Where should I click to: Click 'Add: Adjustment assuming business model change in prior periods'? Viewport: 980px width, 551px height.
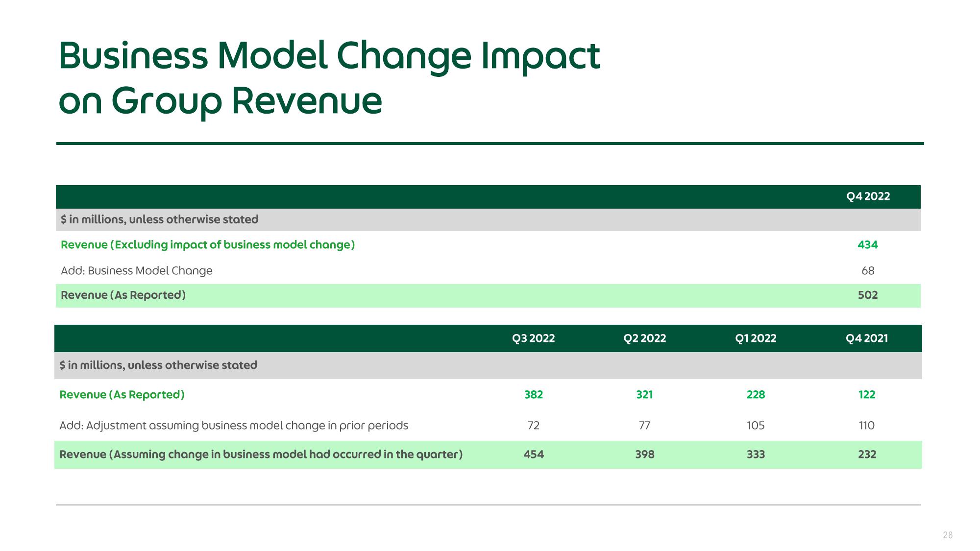(x=234, y=426)
